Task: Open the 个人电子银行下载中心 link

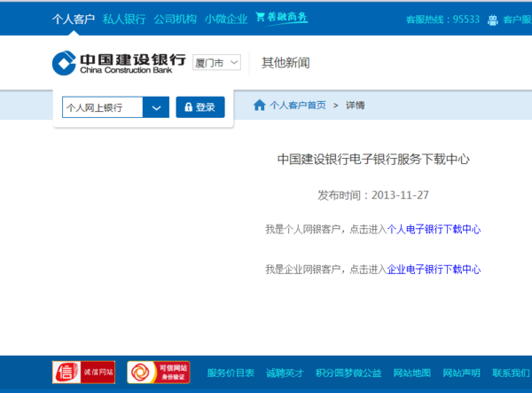Action: click(x=434, y=230)
